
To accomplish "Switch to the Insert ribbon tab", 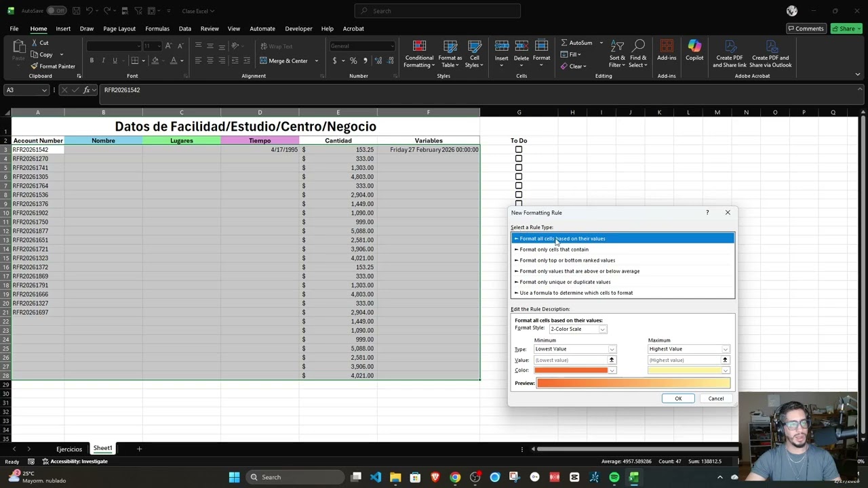I will [63, 28].
